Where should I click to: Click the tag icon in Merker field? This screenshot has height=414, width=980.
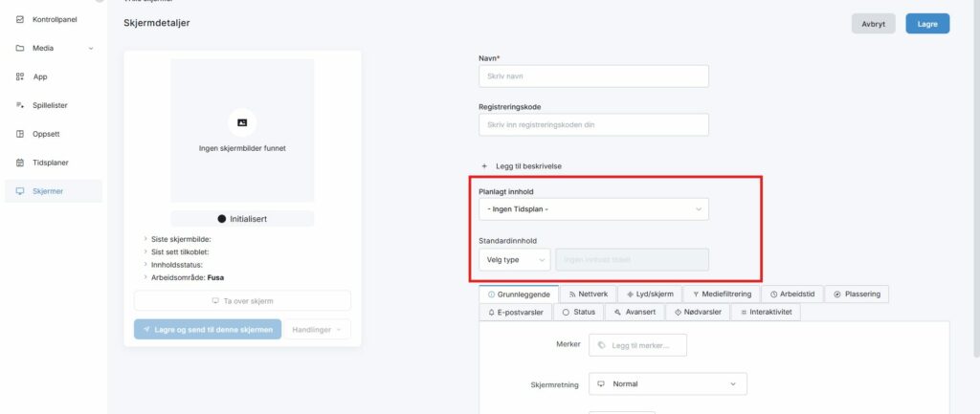601,345
